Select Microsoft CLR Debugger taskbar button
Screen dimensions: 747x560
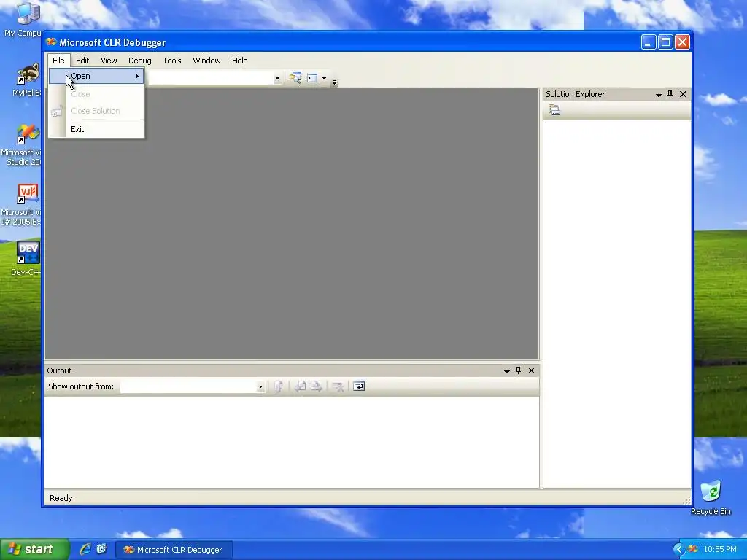[x=174, y=550]
